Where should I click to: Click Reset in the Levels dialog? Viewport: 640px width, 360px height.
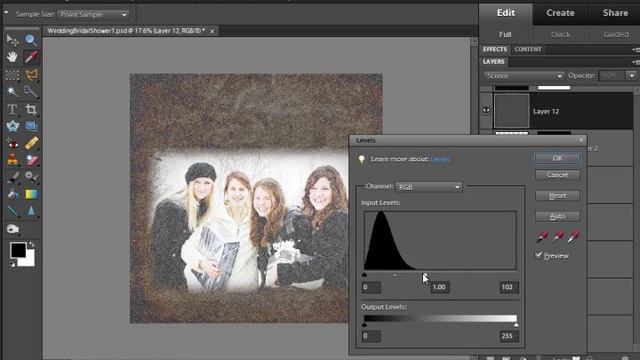click(558, 196)
